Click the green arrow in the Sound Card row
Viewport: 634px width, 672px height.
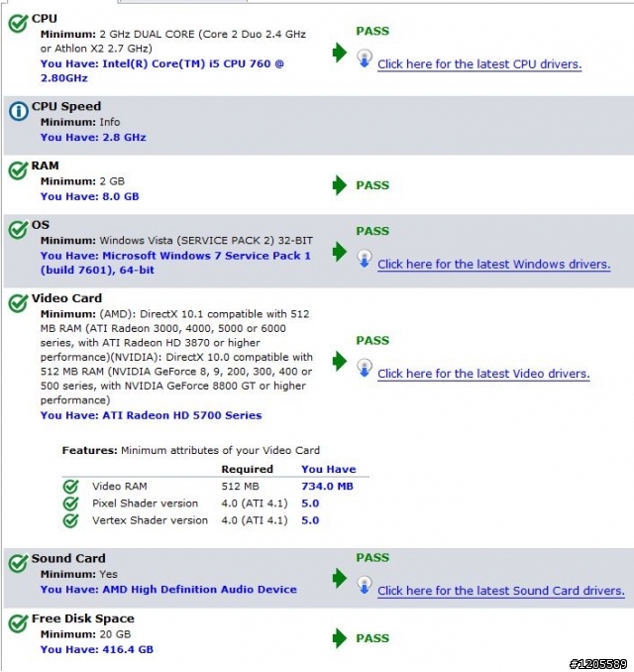point(340,578)
